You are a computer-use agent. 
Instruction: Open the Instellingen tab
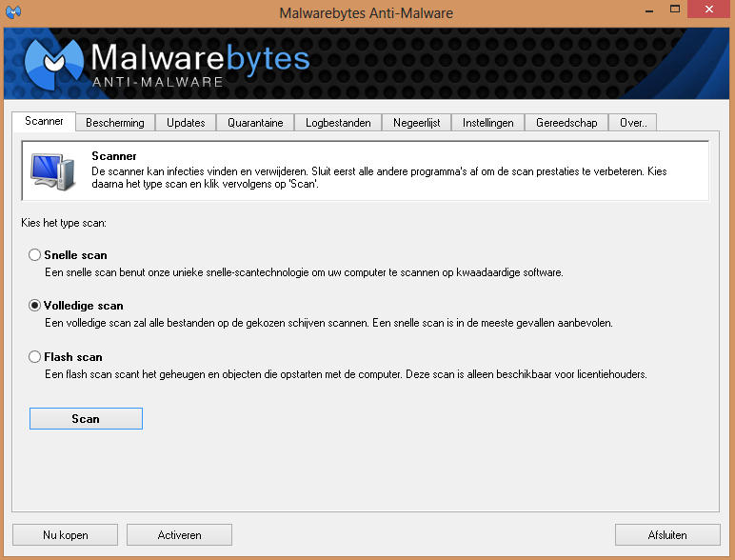[x=488, y=123]
